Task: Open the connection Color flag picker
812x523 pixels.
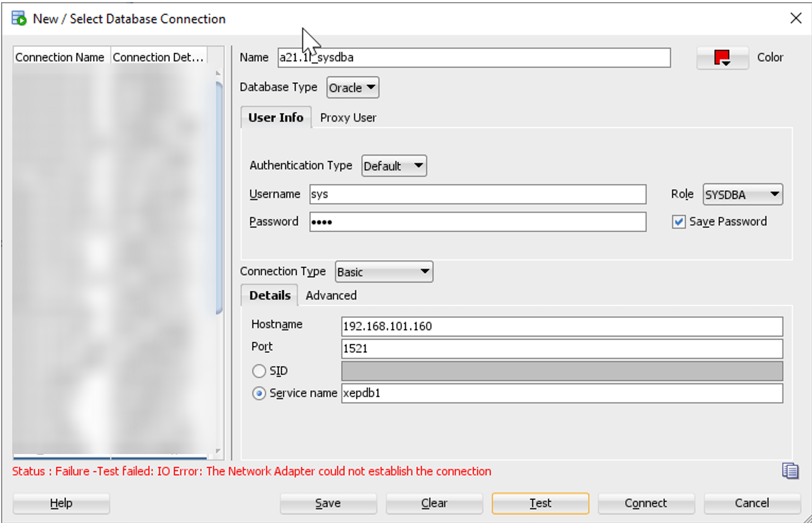Action: pyautogui.click(x=722, y=57)
